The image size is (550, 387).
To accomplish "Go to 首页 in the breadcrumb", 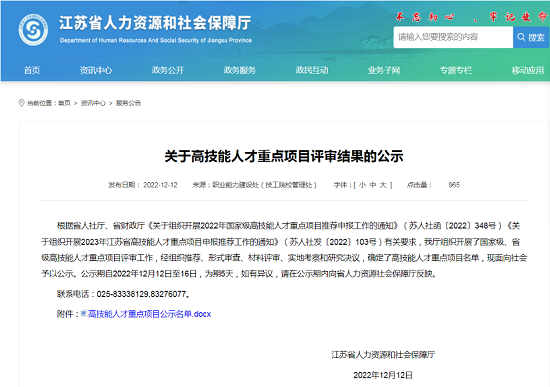I will [x=64, y=103].
